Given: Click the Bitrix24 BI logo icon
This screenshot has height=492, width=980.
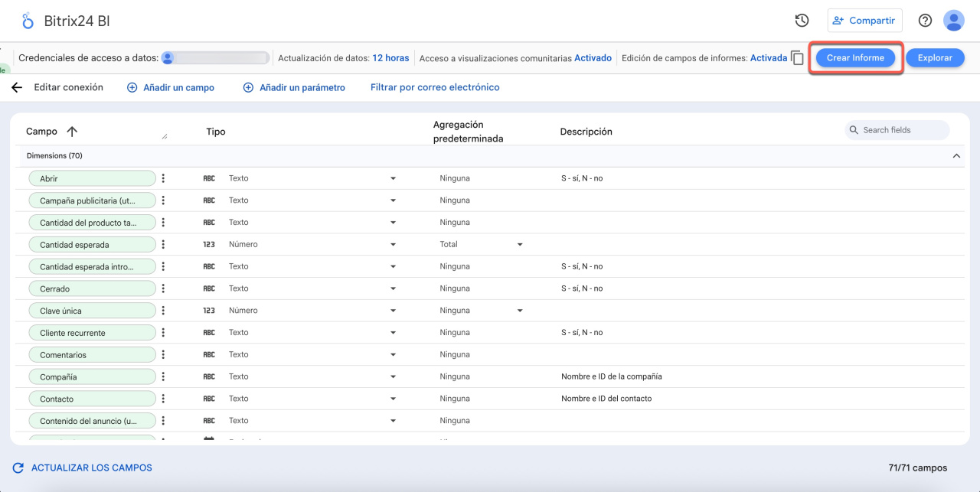Looking at the screenshot, I should (28, 21).
